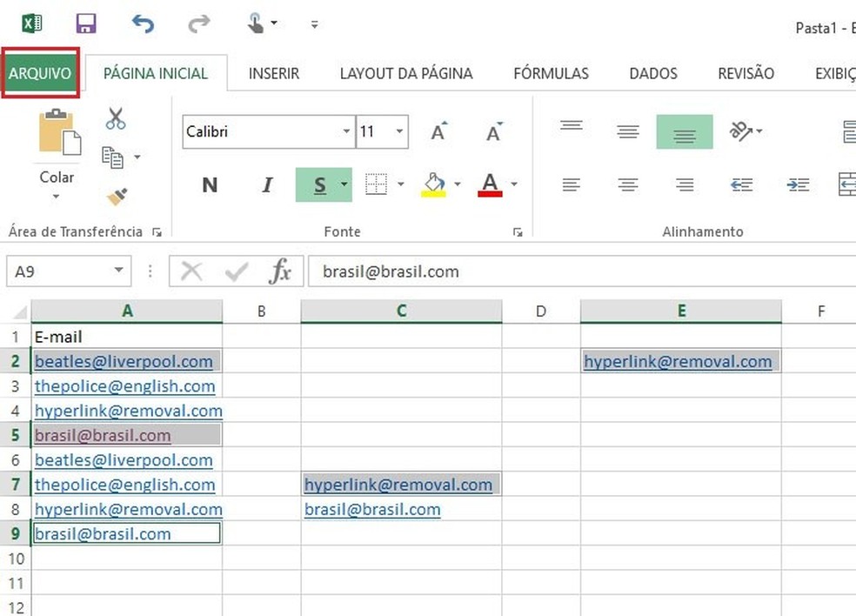856x616 pixels.
Task: Apply bold with the N icon
Action: [209, 184]
